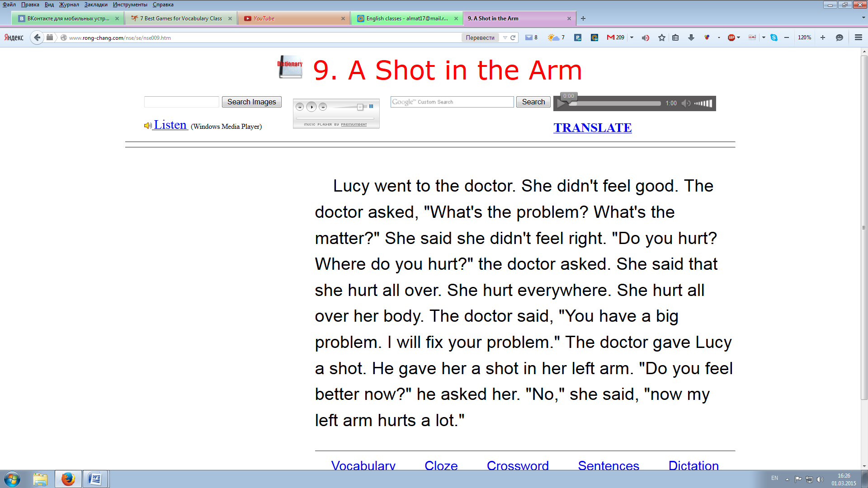The image size is (868, 488).
Task: Click the Search Images button
Action: (251, 102)
